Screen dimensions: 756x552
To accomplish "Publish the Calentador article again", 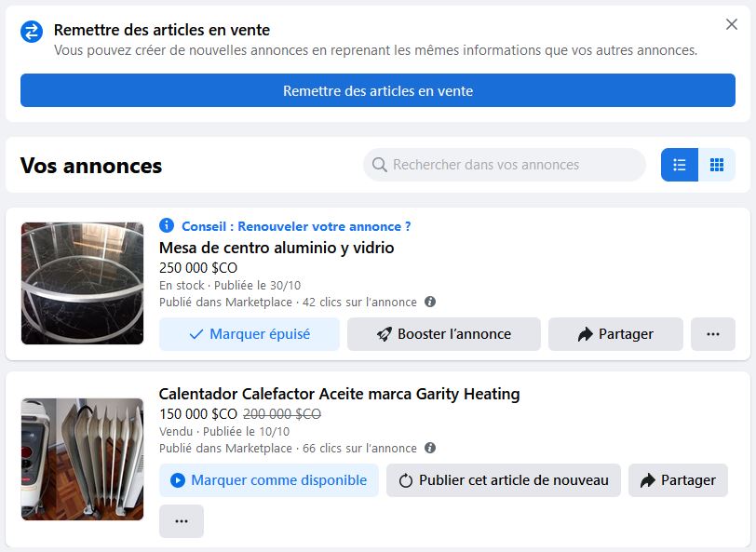I will pos(504,480).
